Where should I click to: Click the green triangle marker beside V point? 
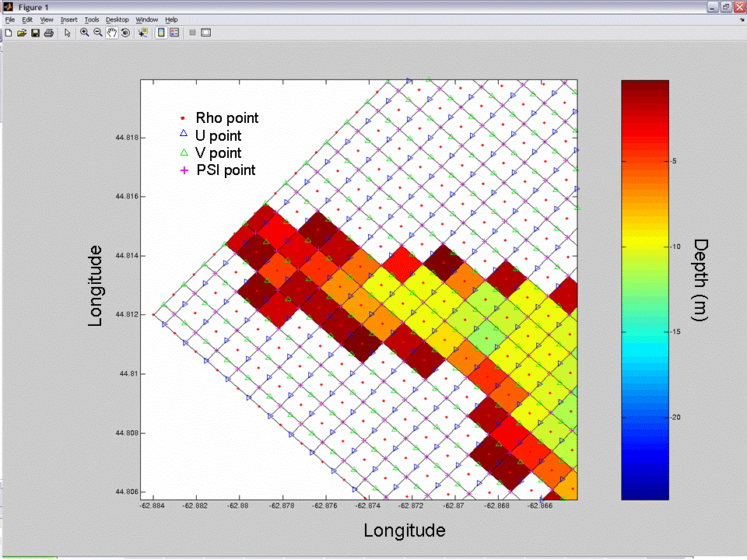click(184, 152)
